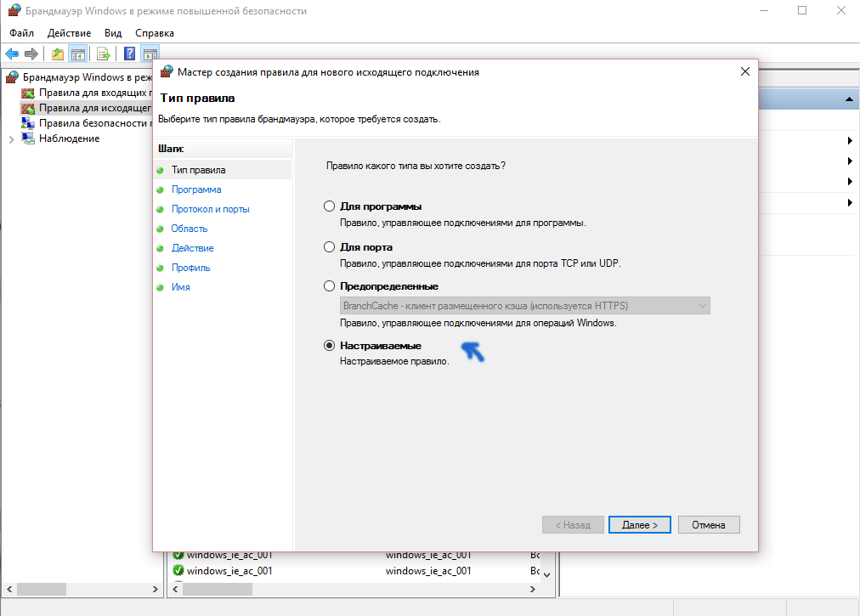The width and height of the screenshot is (860, 616).
Task: Click the Отмена button
Action: [709, 524]
